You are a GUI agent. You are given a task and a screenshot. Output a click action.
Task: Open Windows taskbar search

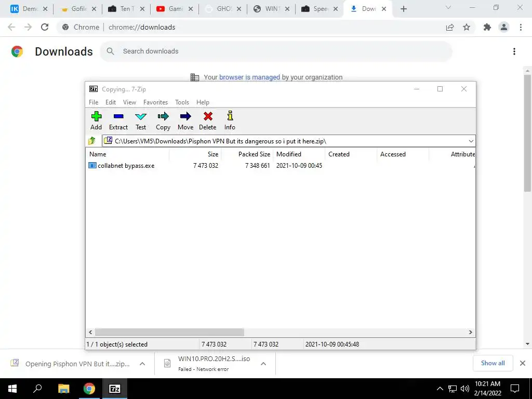[37, 389]
